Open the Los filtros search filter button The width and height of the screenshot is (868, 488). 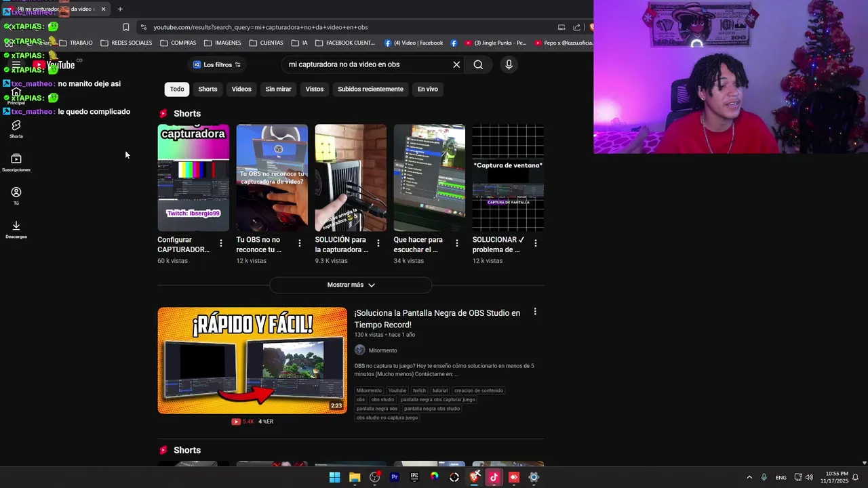coord(217,64)
